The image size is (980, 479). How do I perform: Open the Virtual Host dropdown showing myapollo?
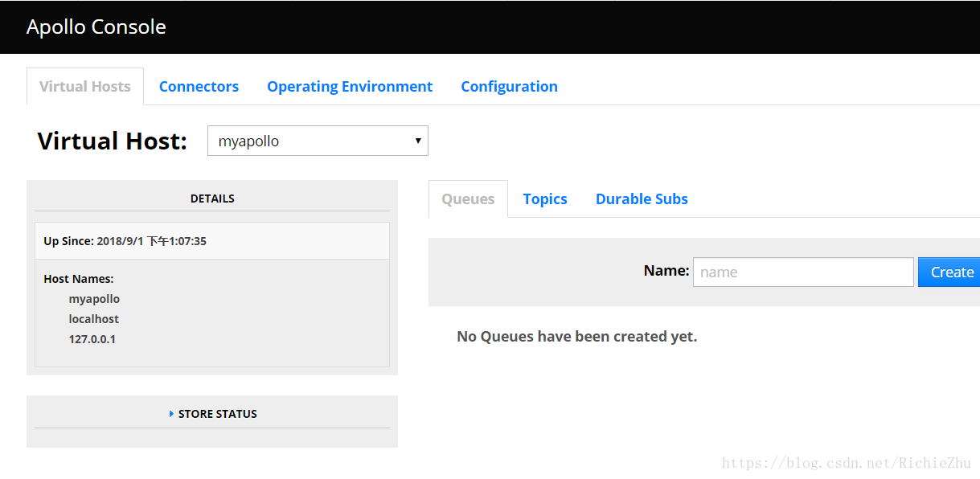pos(318,141)
